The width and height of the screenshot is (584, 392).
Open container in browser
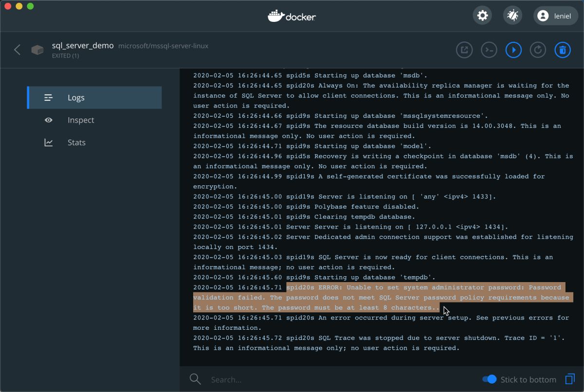pos(464,50)
